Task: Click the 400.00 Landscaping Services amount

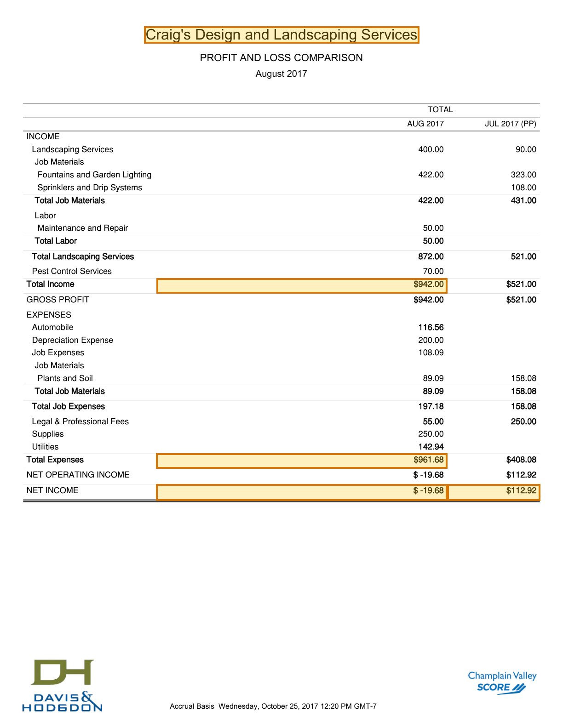Action: 431,149
